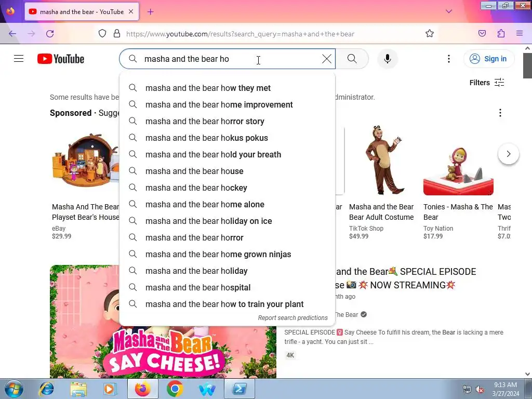Go to the YouTube home logo
Viewport: 532px width, 399px height.
click(x=61, y=59)
